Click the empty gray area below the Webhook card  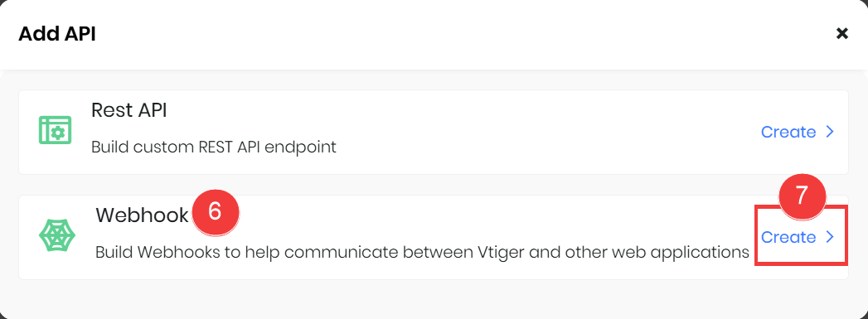[434, 298]
